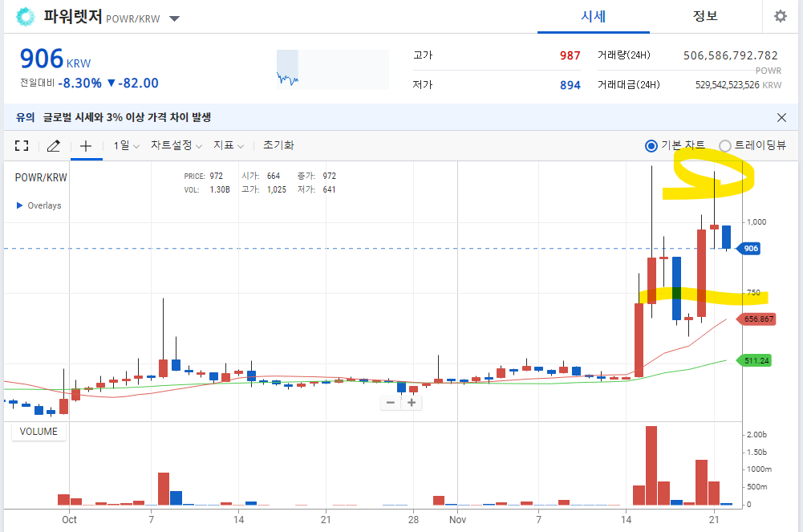This screenshot has height=532, width=803.
Task: Toggle fullscreen chart mode icon
Action: 22,146
